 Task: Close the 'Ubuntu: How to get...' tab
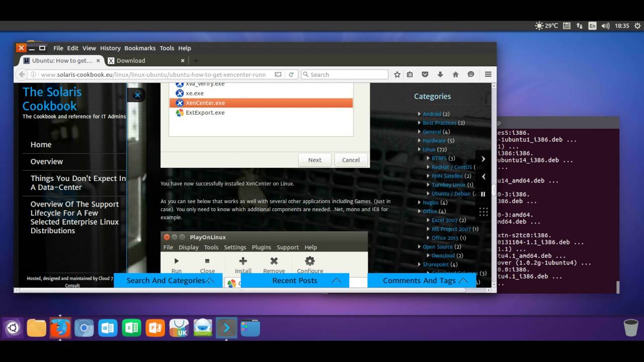98,60
